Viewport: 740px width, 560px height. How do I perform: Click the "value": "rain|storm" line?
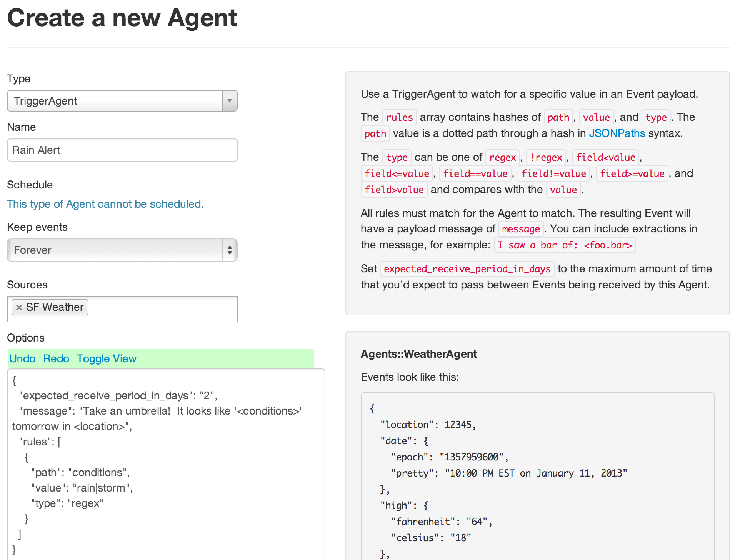(82, 488)
